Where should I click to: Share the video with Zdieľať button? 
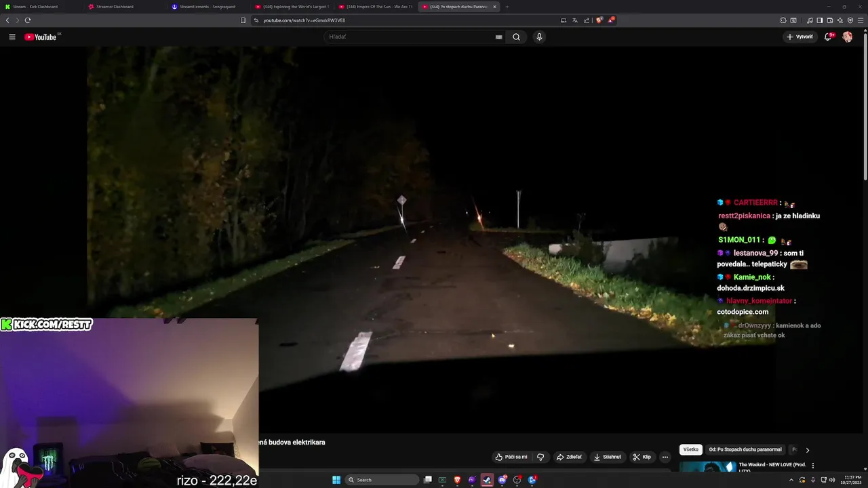click(x=569, y=457)
